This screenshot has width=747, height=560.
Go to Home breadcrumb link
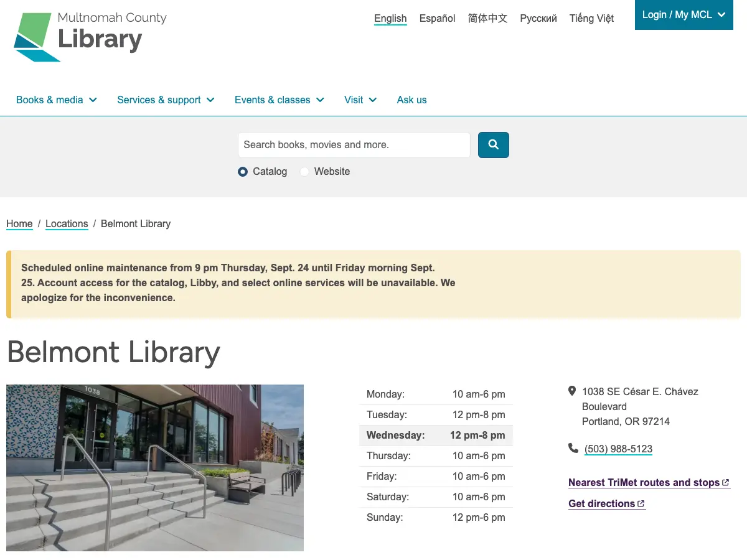point(19,224)
